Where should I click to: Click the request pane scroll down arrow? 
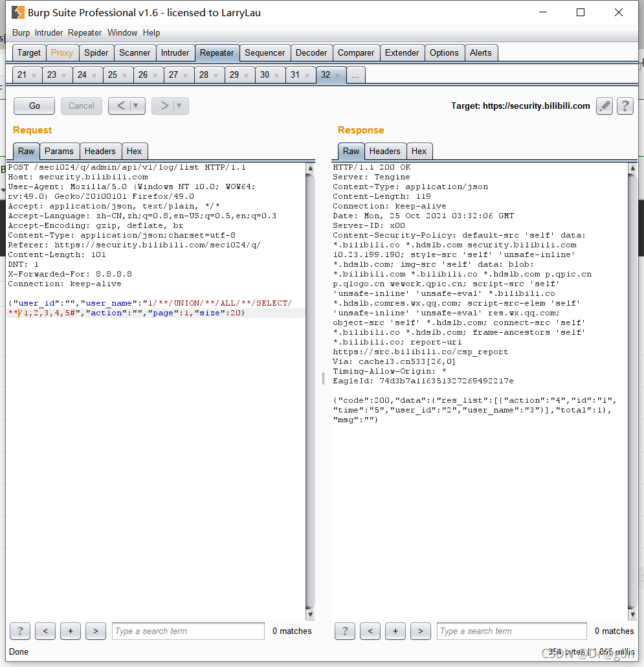(x=310, y=615)
